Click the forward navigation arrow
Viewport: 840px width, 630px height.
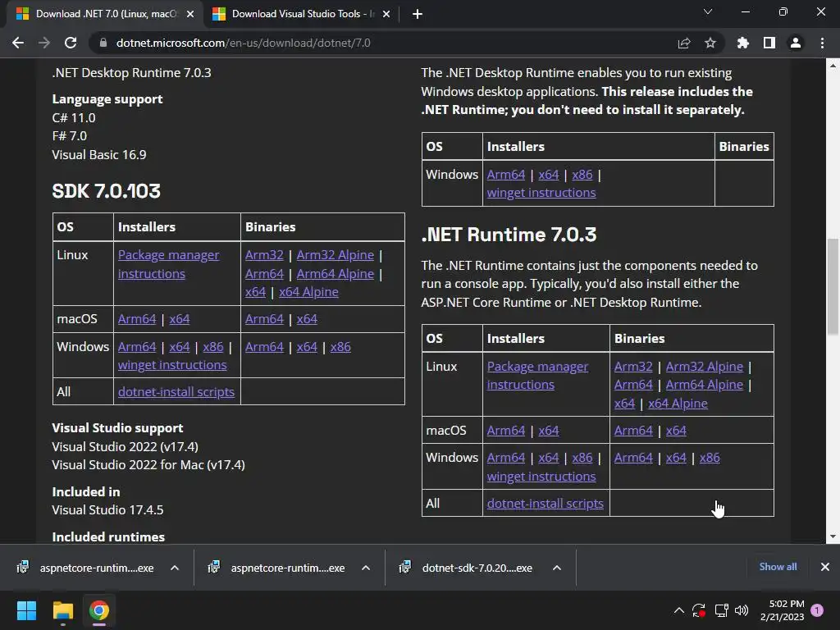44,43
